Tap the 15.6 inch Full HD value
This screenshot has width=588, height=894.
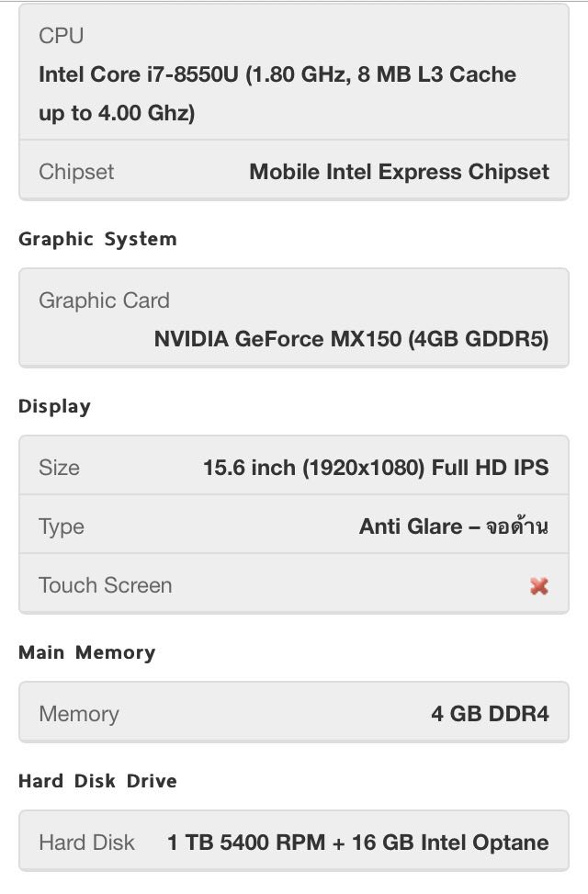coord(376,468)
